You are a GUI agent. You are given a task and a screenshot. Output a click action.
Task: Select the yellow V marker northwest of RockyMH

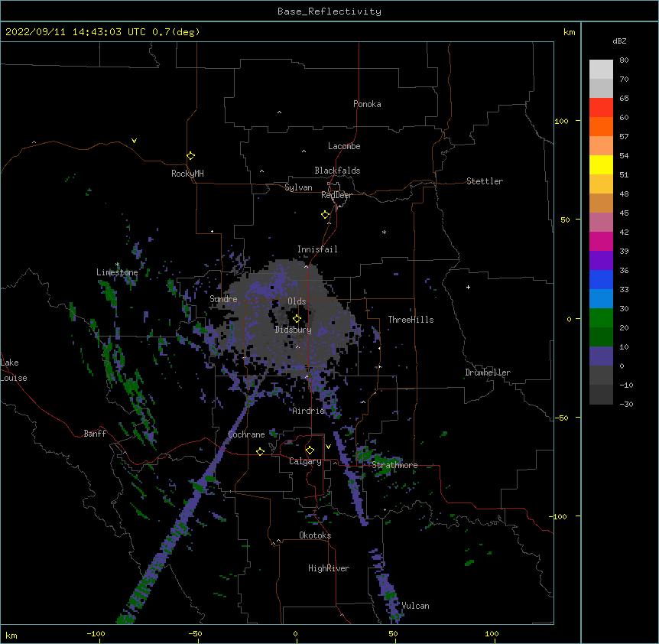(x=134, y=141)
